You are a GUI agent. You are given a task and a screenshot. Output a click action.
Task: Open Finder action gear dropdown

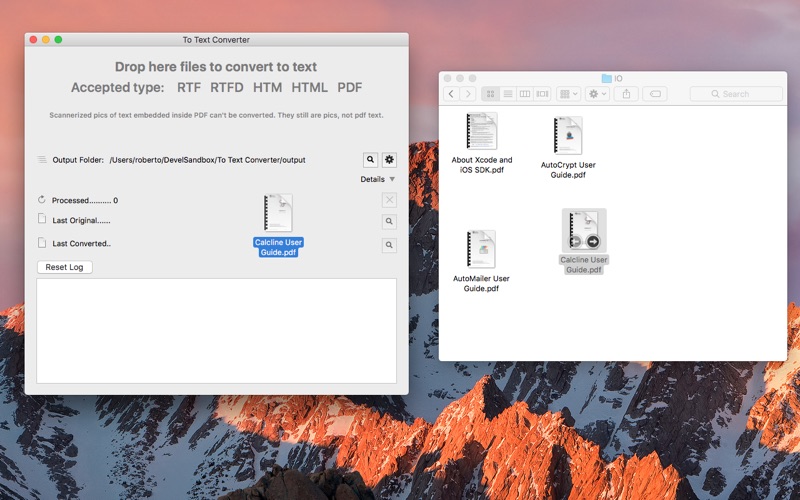(597, 94)
